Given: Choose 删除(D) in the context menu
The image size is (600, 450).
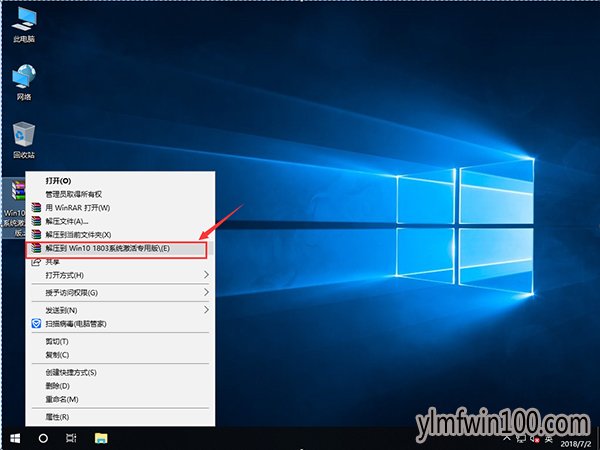Looking at the screenshot, I should [x=120, y=386].
